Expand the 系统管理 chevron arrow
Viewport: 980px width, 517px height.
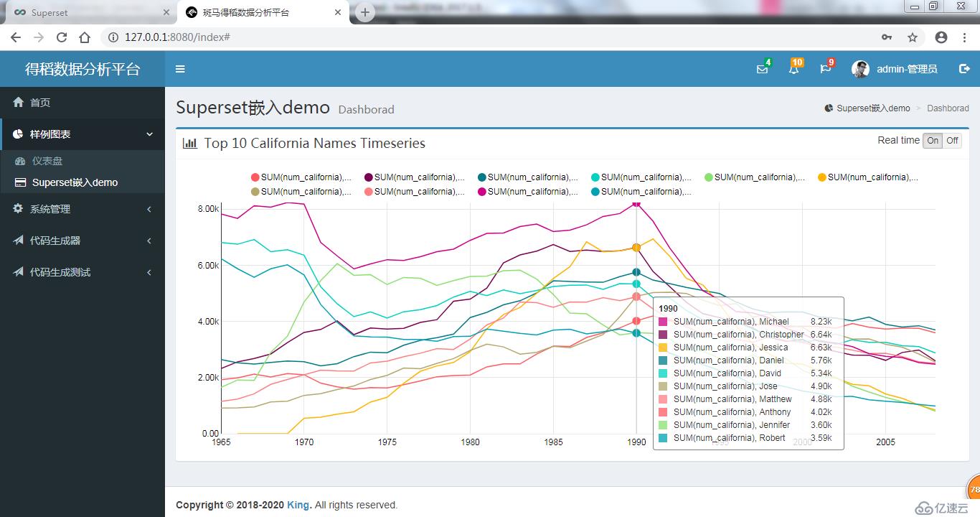149,209
